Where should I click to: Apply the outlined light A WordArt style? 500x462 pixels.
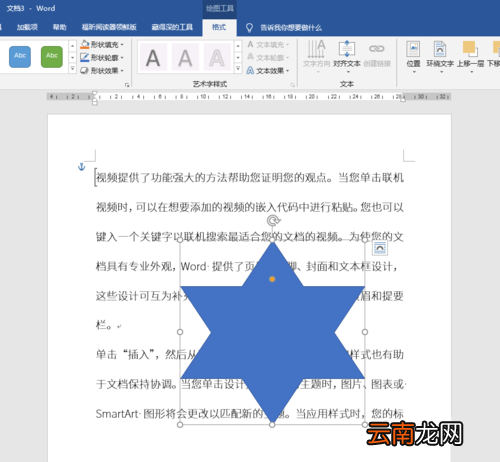point(217,57)
